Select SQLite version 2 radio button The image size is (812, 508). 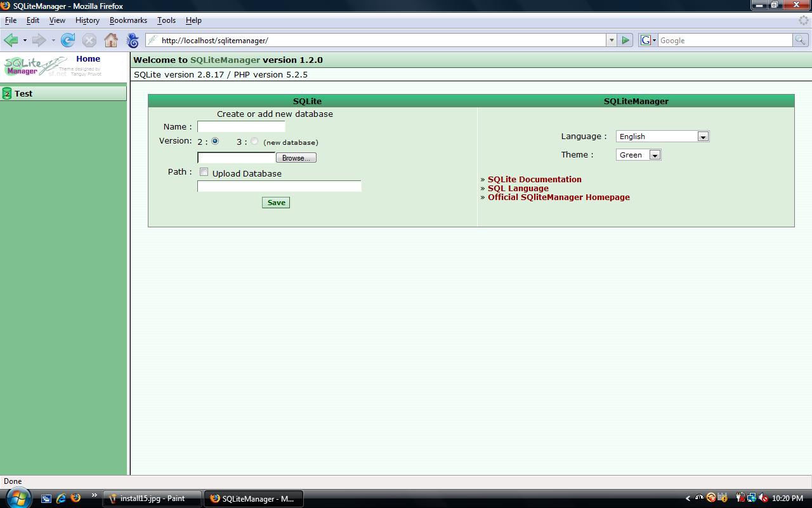point(215,141)
